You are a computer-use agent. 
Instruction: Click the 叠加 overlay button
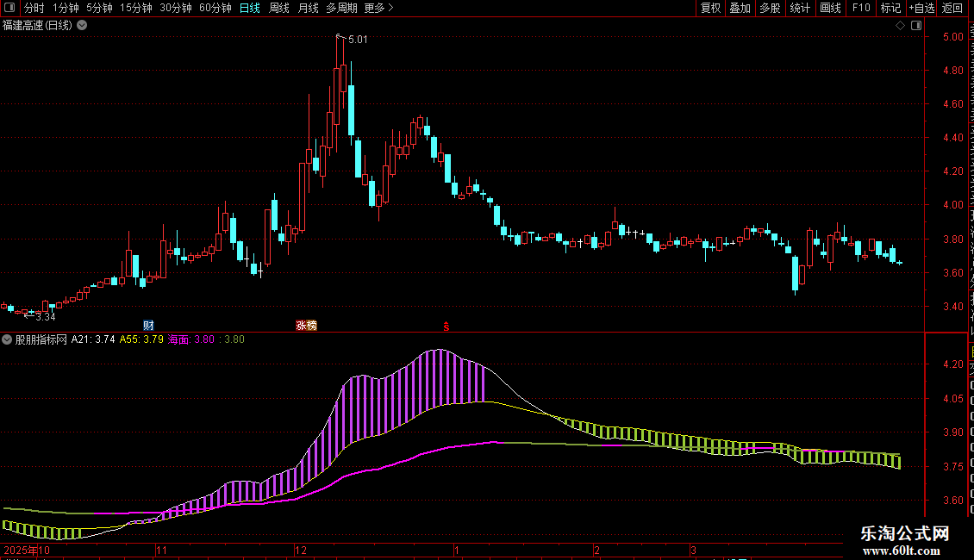click(x=740, y=8)
